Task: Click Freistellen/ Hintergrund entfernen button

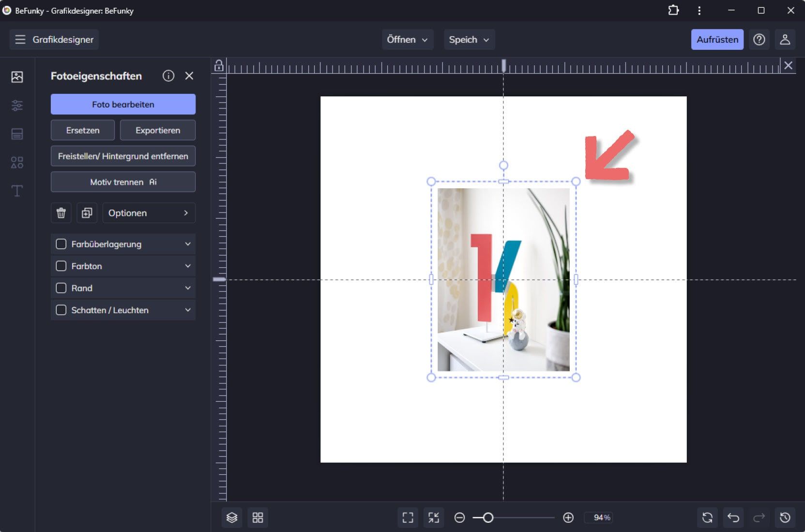Action: pos(123,156)
